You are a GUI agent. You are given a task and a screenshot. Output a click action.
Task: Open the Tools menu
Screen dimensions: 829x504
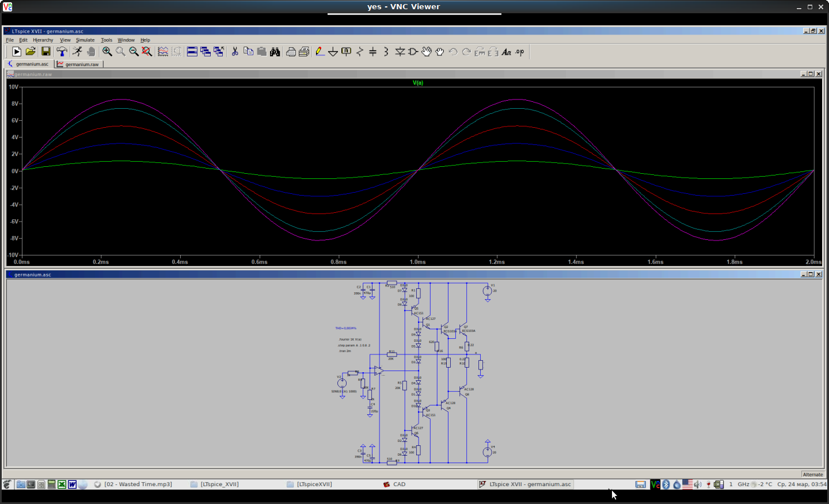coord(107,40)
